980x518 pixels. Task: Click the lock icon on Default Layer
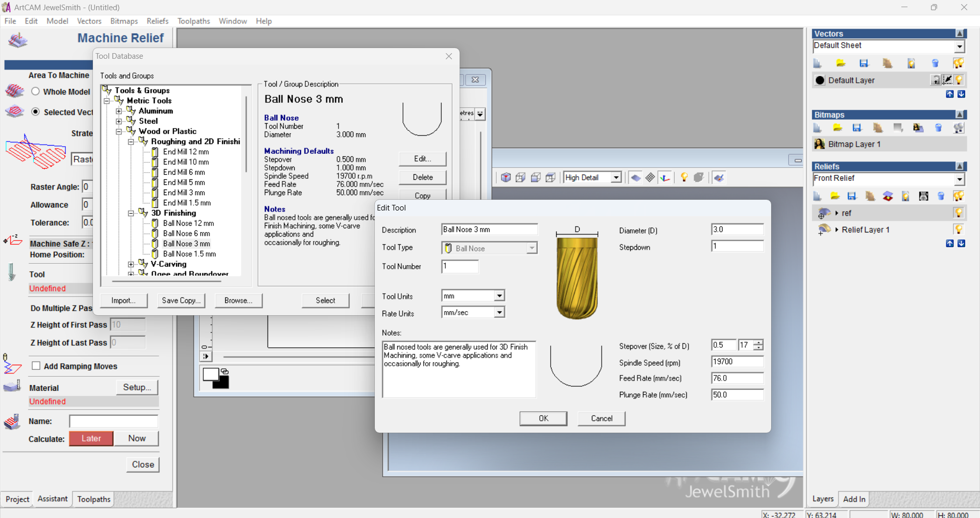pyautogui.click(x=936, y=80)
